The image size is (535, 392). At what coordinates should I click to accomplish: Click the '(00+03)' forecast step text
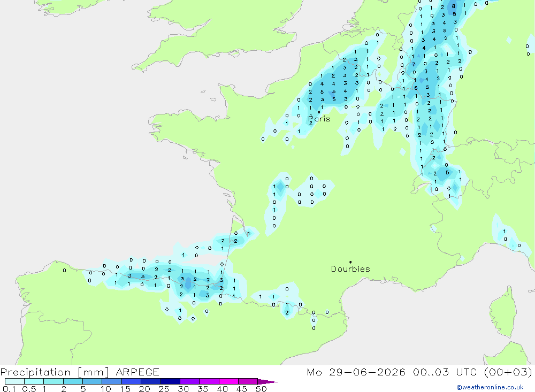click(508, 372)
